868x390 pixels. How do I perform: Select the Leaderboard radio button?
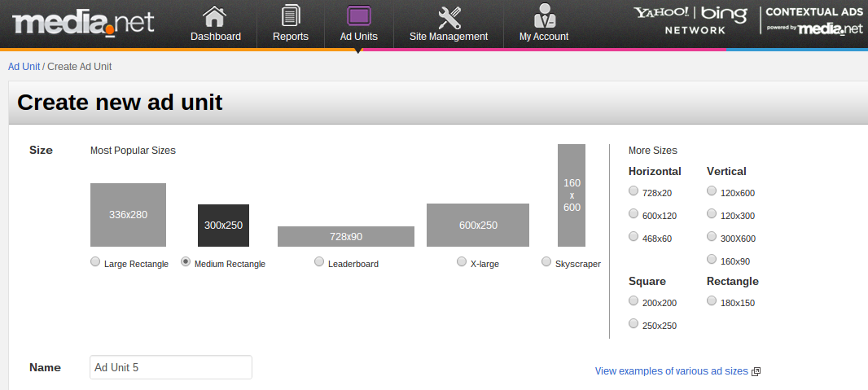click(319, 261)
